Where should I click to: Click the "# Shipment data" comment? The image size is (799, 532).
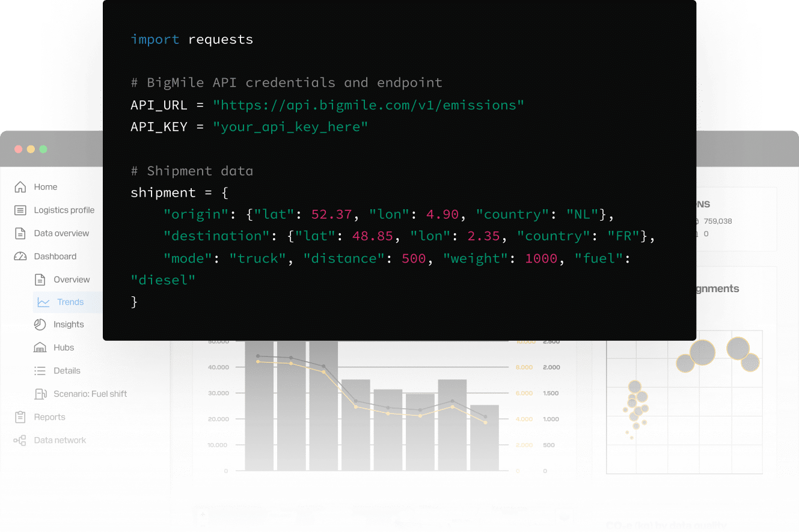[x=192, y=171]
